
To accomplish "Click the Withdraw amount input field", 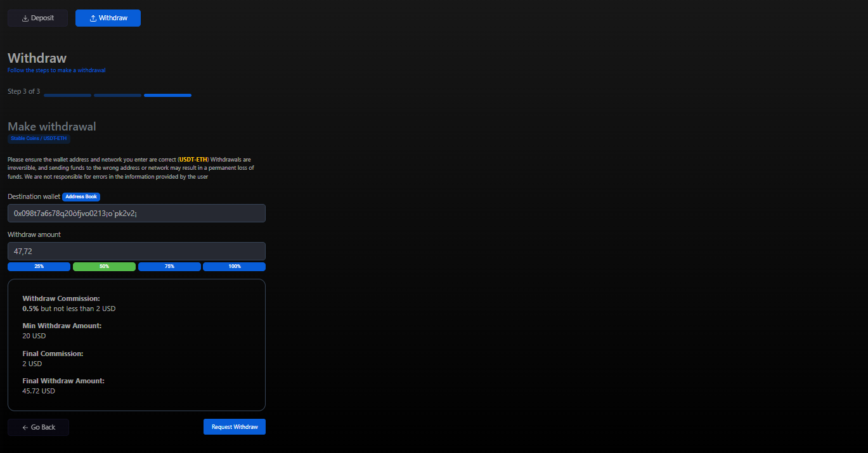I will pos(136,252).
